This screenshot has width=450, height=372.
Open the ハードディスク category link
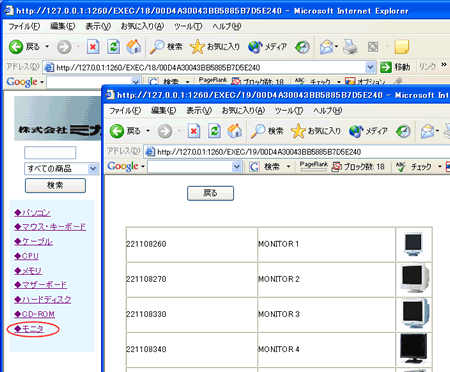(43, 300)
